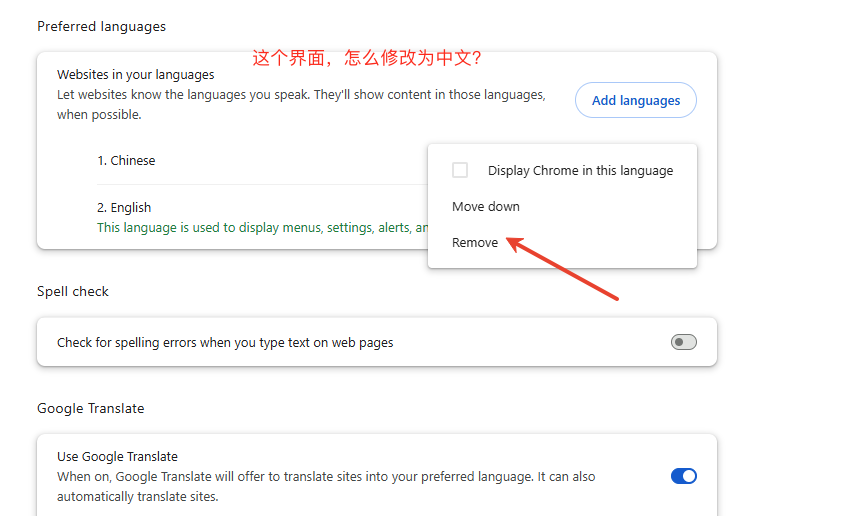Viewport: 841px width, 516px height.
Task: Click the Check for spelling errors label
Action: 225,342
